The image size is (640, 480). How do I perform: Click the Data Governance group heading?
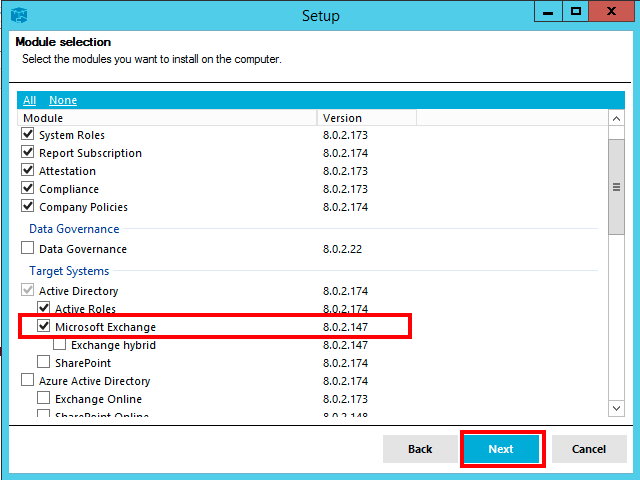tap(74, 229)
